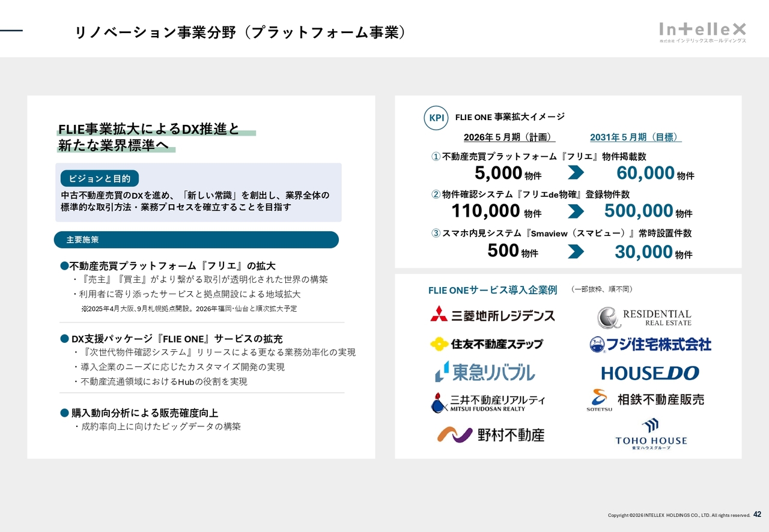Screen dimensions: 769x532
Task: Click the circular KPI badge icon
Action: [x=436, y=118]
